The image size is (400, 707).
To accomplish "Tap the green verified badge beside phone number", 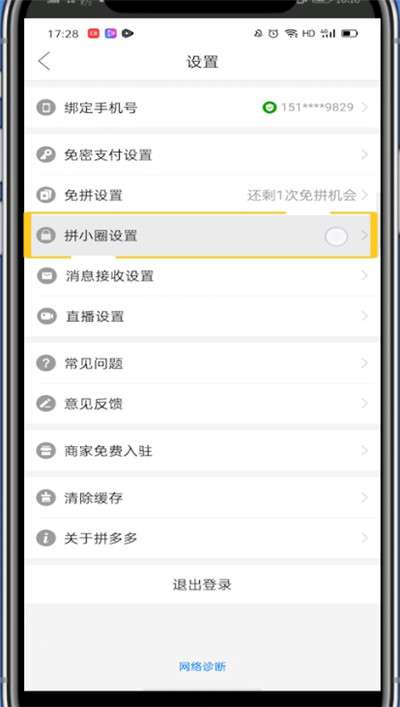I will point(269,108).
